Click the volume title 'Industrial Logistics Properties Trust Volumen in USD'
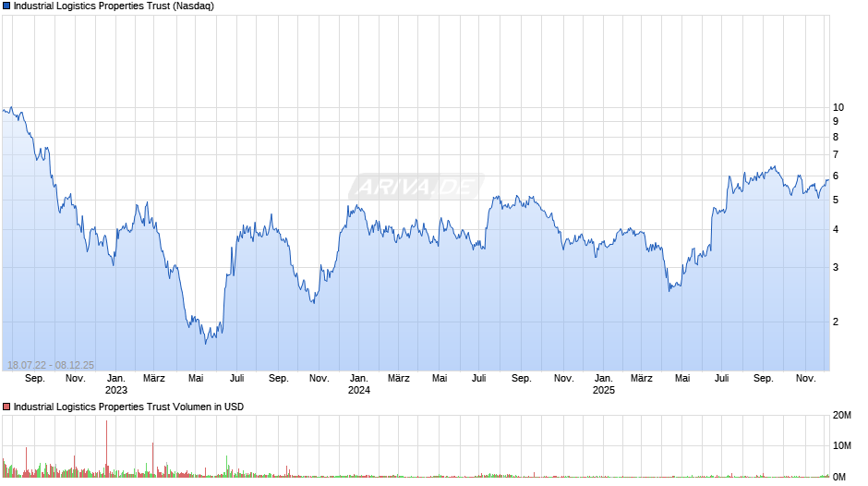The height and width of the screenshot is (486, 868). point(128,407)
